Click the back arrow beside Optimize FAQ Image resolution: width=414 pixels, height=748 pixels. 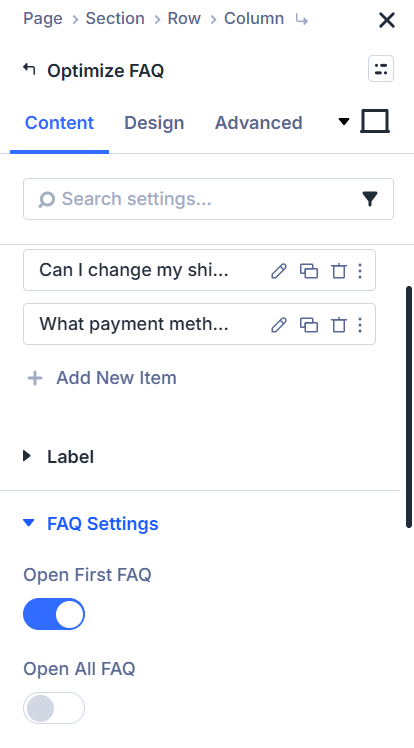click(29, 70)
